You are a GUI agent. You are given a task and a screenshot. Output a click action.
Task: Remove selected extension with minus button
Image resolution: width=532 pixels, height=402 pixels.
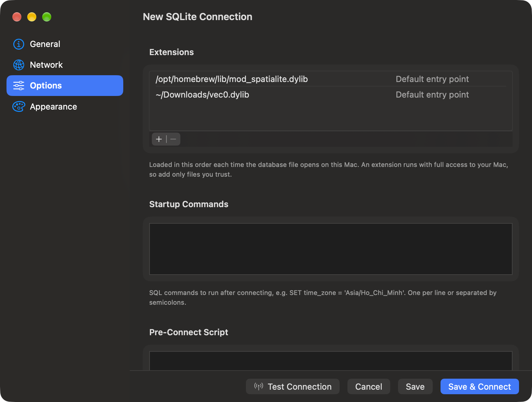point(173,139)
